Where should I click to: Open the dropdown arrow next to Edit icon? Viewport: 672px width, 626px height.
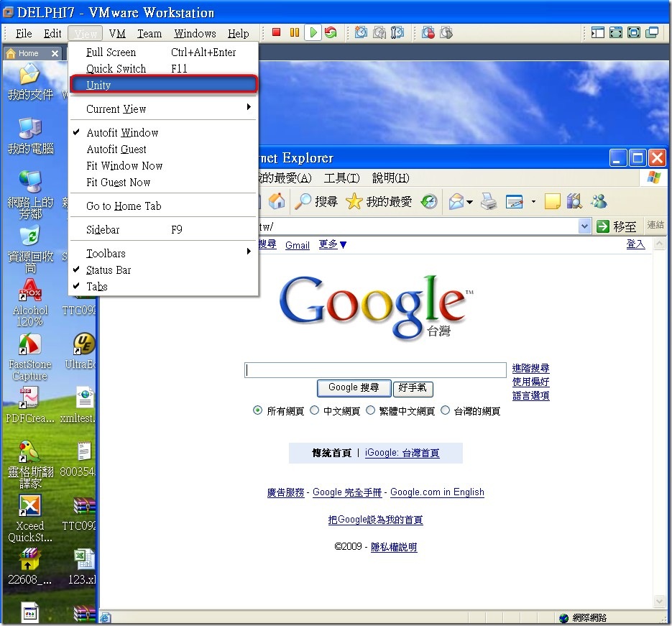[533, 201]
